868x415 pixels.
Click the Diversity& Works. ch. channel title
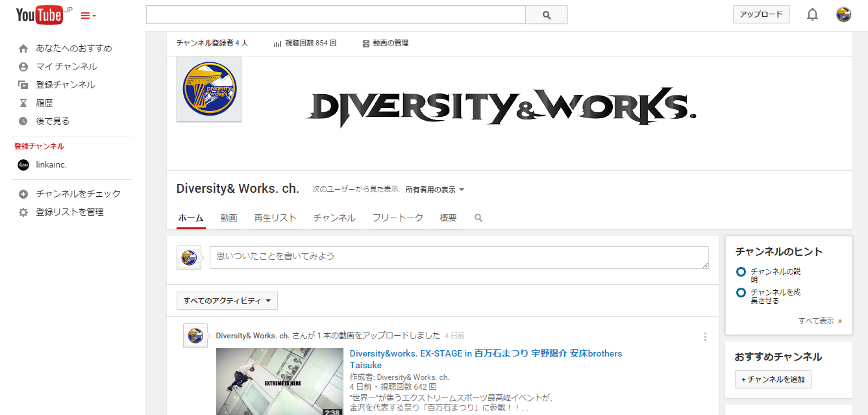pos(238,189)
